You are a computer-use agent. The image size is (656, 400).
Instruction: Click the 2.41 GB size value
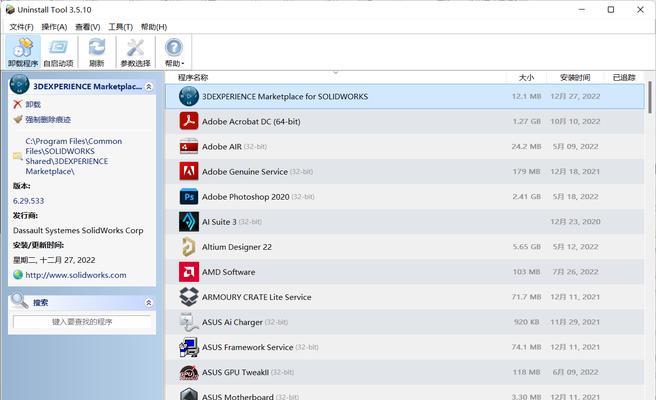[x=527, y=197]
